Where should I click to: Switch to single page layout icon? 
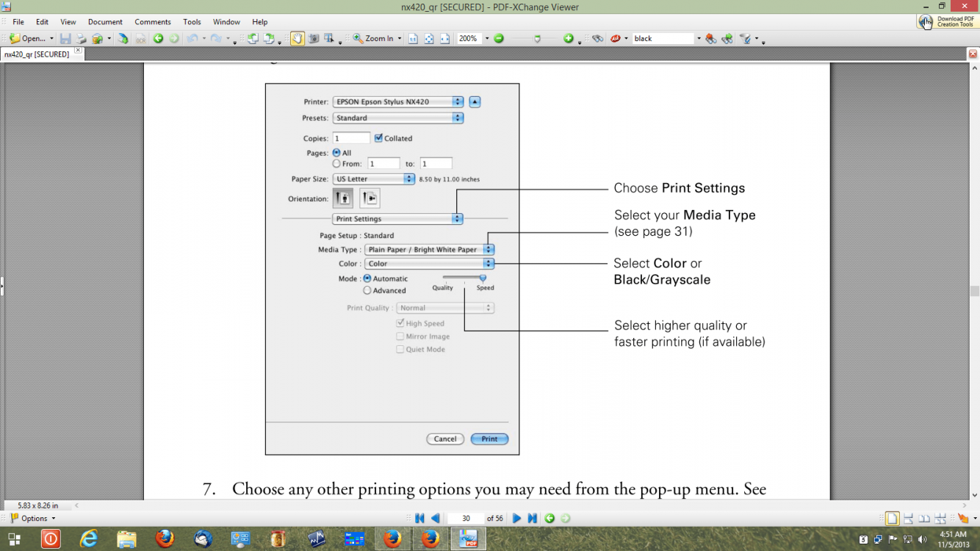[x=891, y=519]
